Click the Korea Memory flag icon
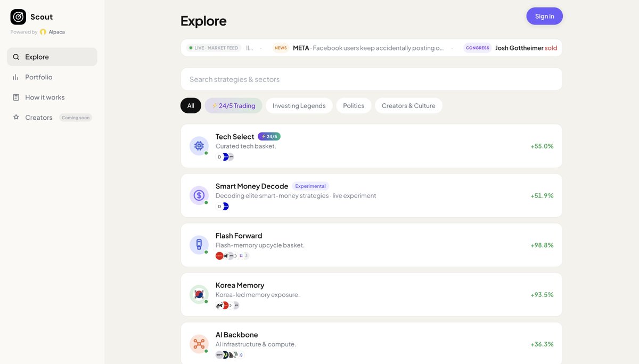 (x=199, y=294)
